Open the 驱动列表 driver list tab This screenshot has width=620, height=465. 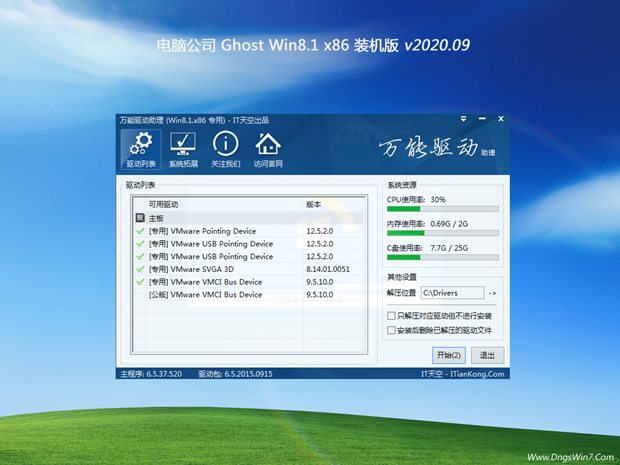pos(140,149)
